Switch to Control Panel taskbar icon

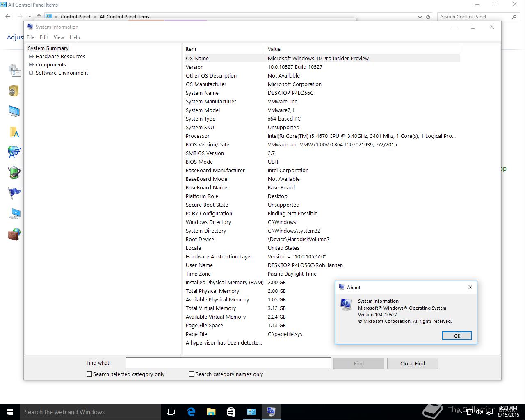251,412
